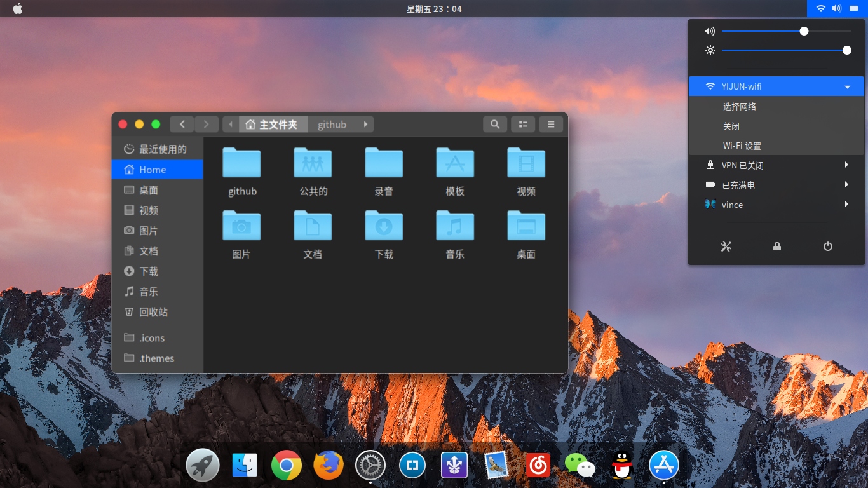
Task: Click the search icon in file manager toolbar
Action: tap(495, 125)
